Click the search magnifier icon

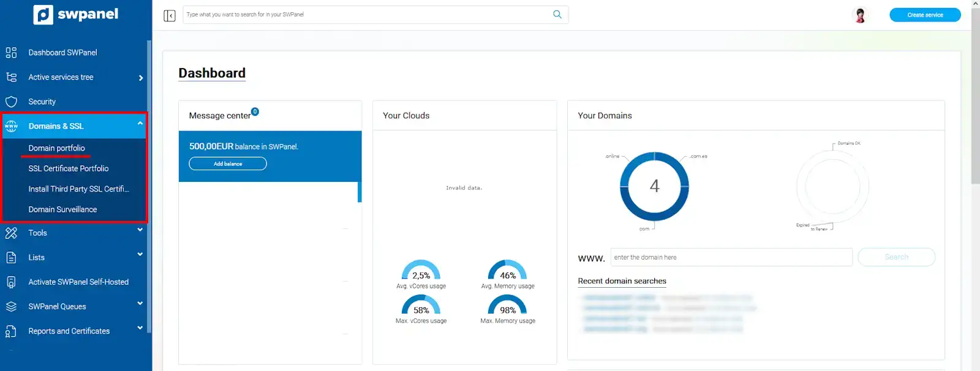pos(557,14)
